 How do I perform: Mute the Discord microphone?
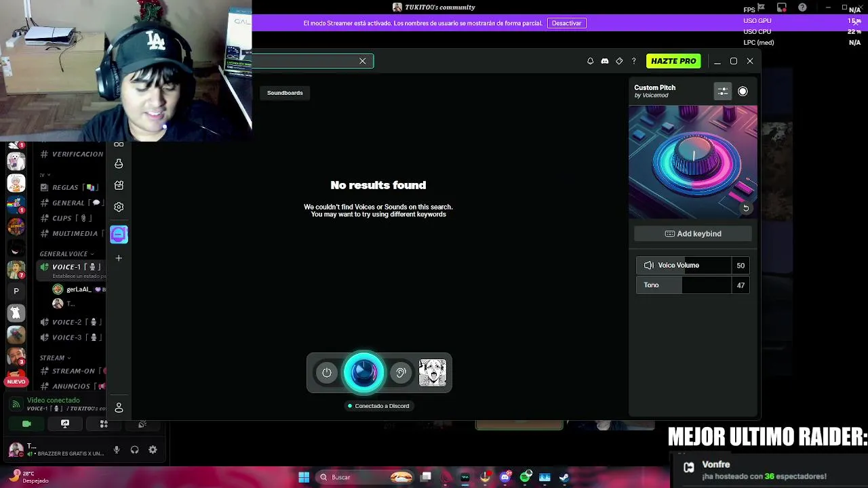(x=117, y=450)
